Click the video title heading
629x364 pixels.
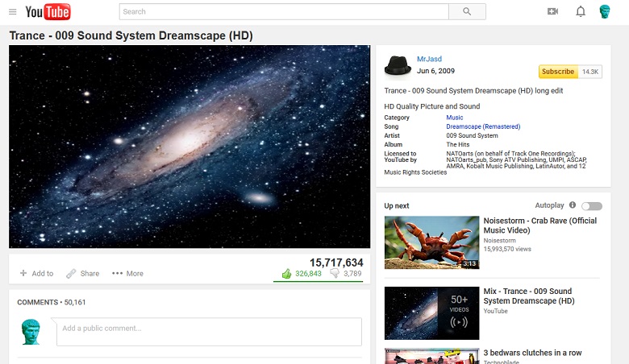click(x=131, y=35)
